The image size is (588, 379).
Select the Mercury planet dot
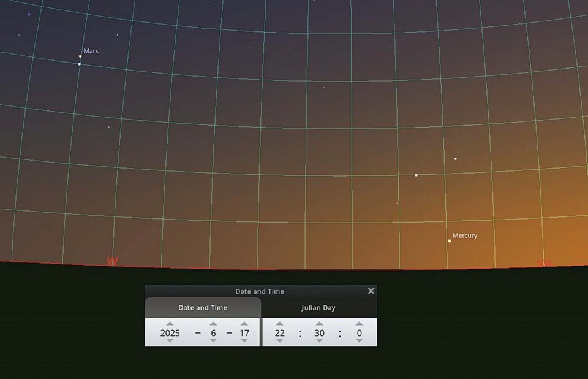tap(449, 241)
